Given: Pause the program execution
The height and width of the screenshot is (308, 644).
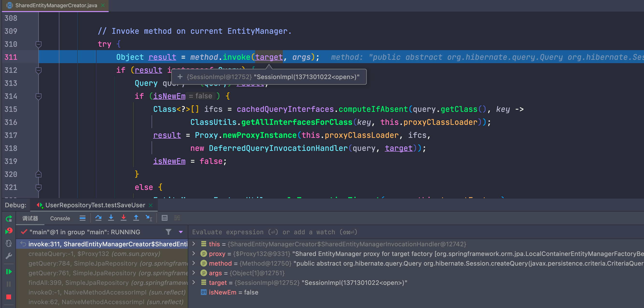Looking at the screenshot, I should pyautogui.click(x=9, y=284).
